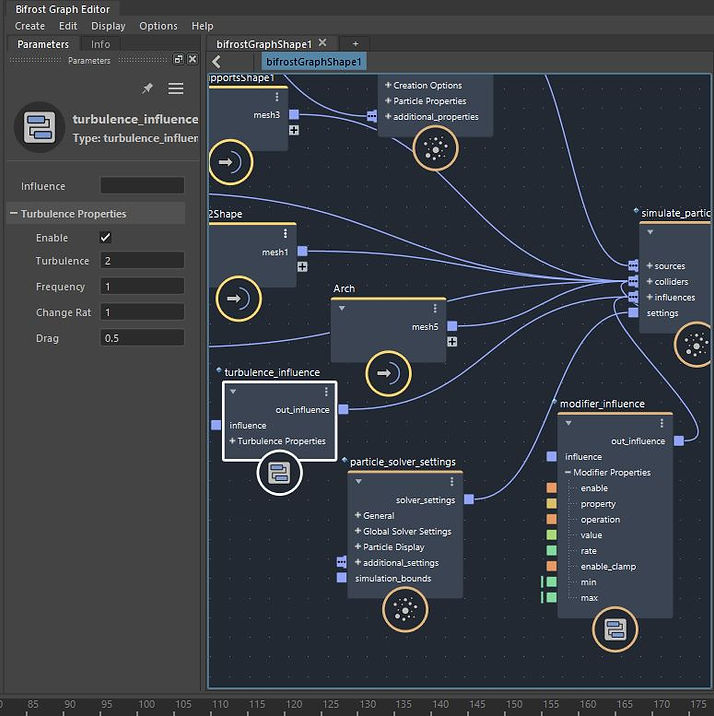The image size is (714, 716).
Task: Click the green value port on modifier_influence
Action: tap(551, 535)
